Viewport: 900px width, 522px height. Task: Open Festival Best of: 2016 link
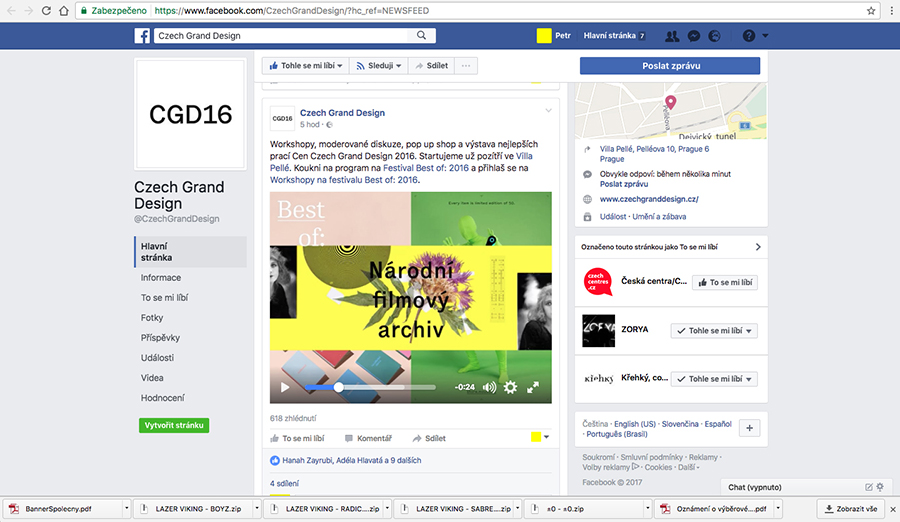426,168
